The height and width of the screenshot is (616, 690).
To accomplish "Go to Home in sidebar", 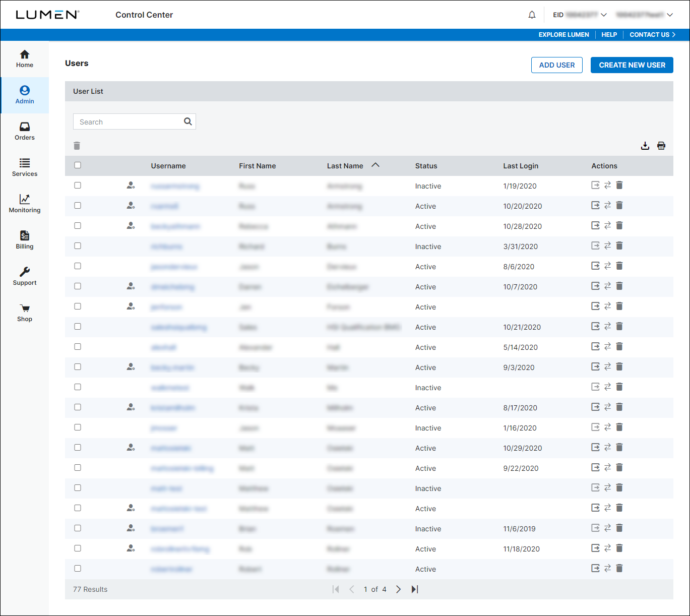I will tap(24, 58).
